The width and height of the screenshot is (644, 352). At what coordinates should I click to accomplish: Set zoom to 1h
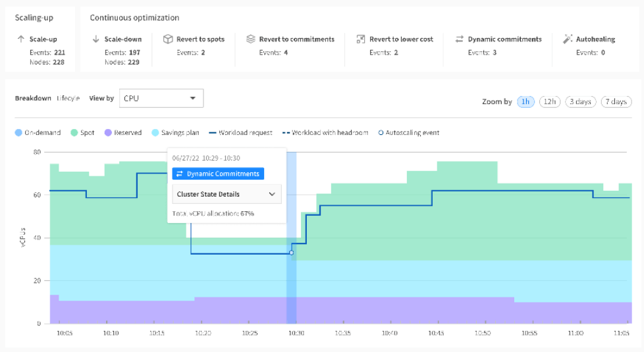tap(525, 101)
